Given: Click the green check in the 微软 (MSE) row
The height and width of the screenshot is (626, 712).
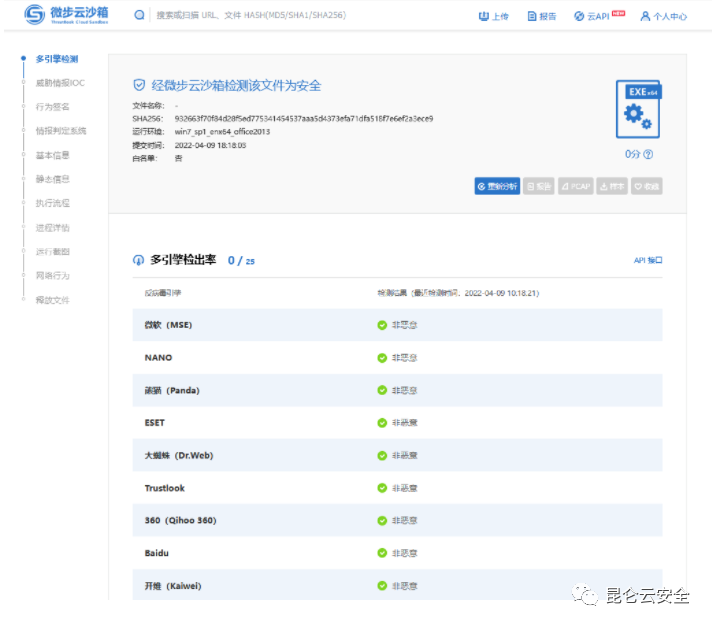Looking at the screenshot, I should [x=382, y=325].
